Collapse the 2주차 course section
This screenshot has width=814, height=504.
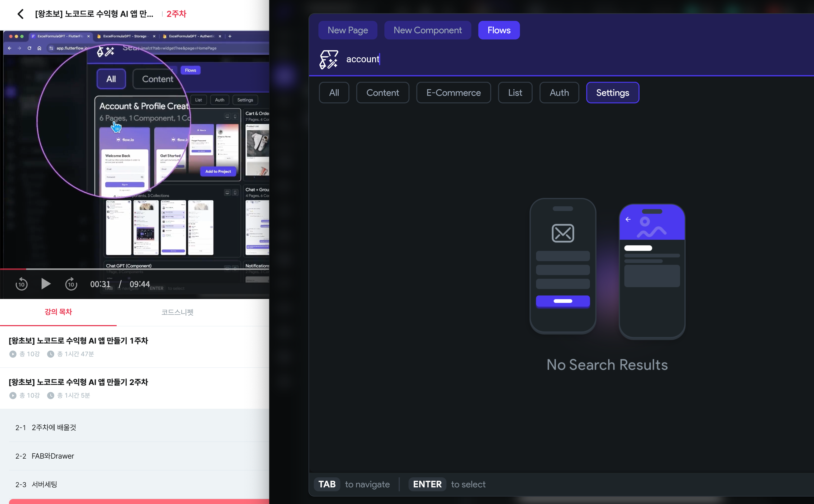click(x=135, y=388)
